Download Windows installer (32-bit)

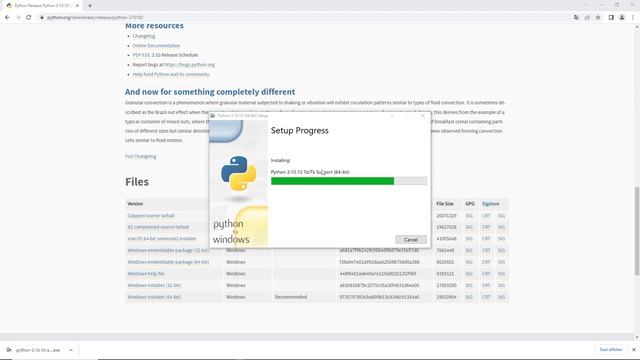point(154,285)
